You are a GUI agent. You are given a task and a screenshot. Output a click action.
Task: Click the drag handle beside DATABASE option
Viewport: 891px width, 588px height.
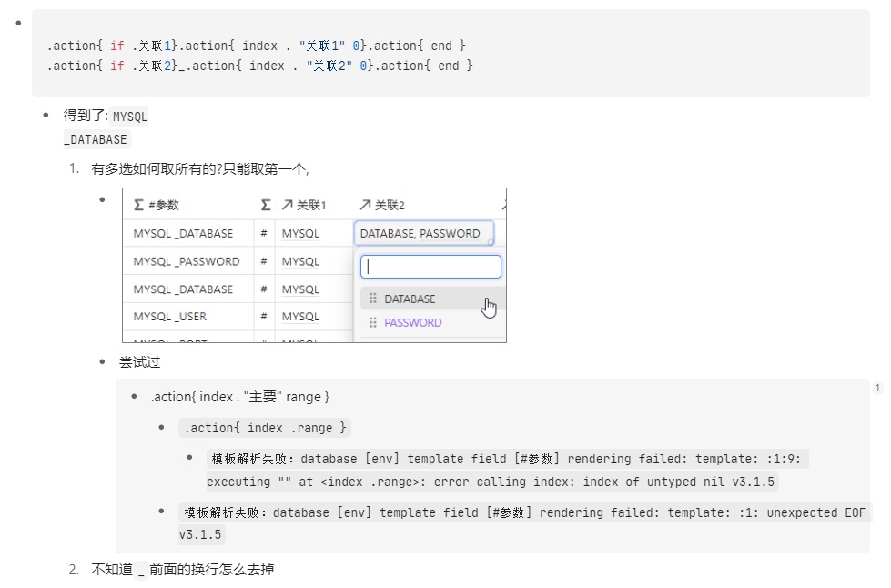point(371,297)
